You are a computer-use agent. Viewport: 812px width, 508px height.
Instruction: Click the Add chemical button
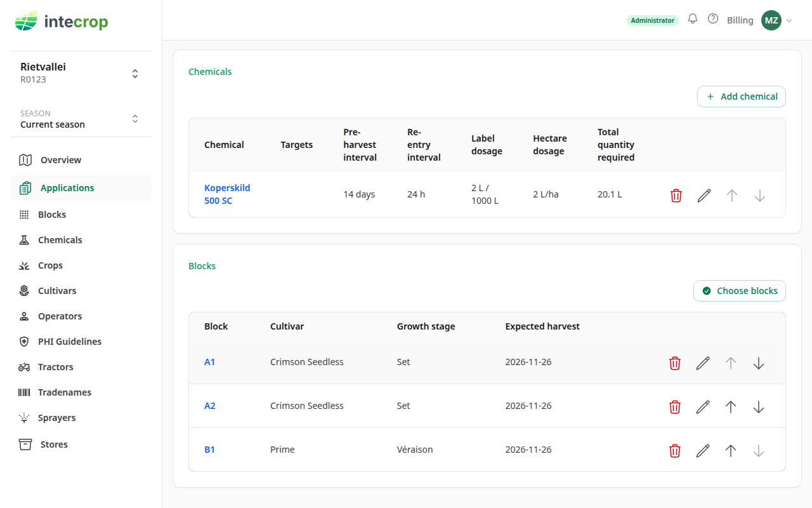[x=742, y=97]
